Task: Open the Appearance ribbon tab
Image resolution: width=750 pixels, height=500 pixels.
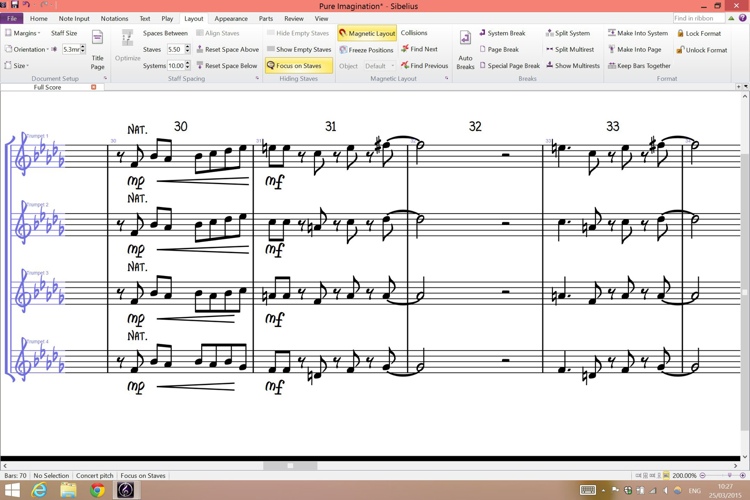Action: pos(231,18)
